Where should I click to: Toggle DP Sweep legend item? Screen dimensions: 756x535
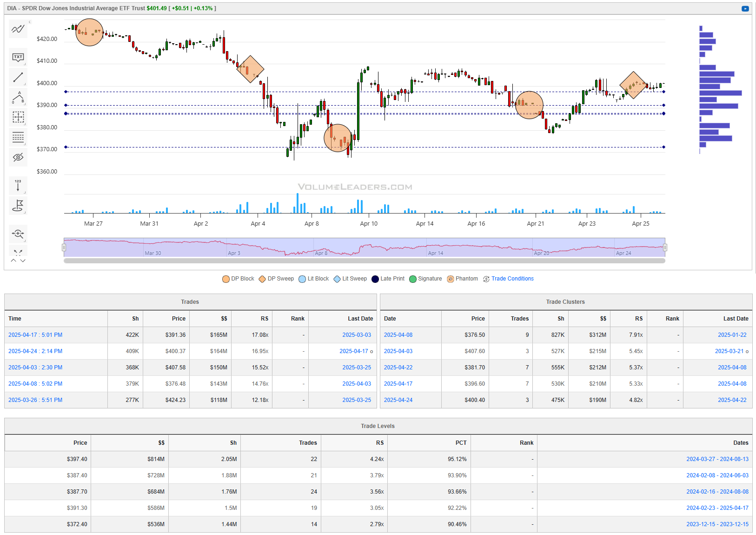276,279
